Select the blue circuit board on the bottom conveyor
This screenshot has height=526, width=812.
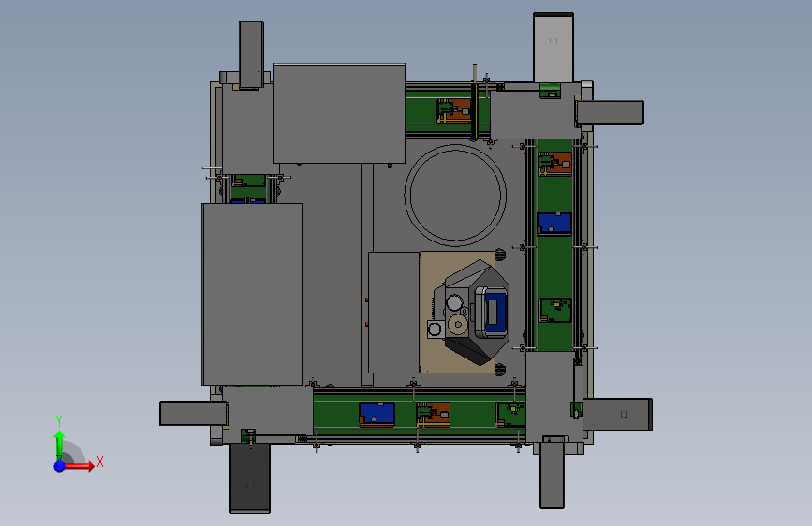tap(377, 415)
